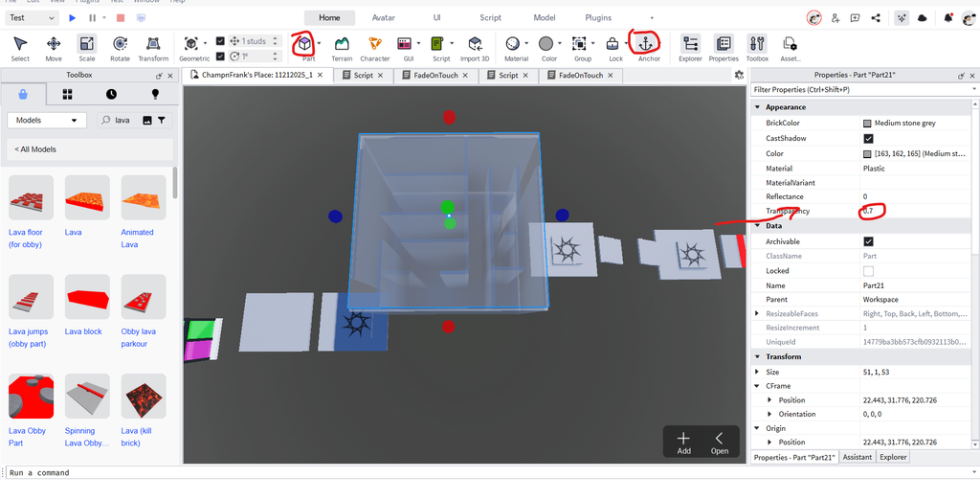Open the Assistant sparkle icon
Screen dimensions: 980x500
pos(902,18)
